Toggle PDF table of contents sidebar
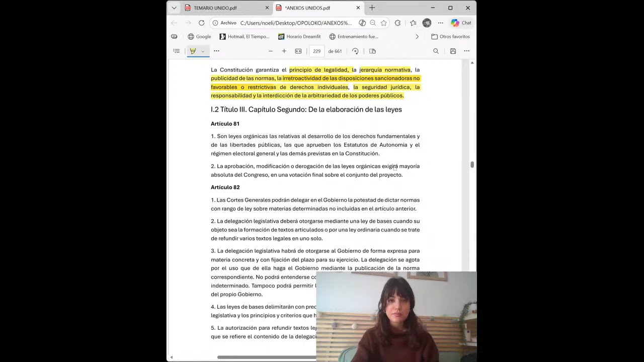The width and height of the screenshot is (644, 362). (x=177, y=51)
